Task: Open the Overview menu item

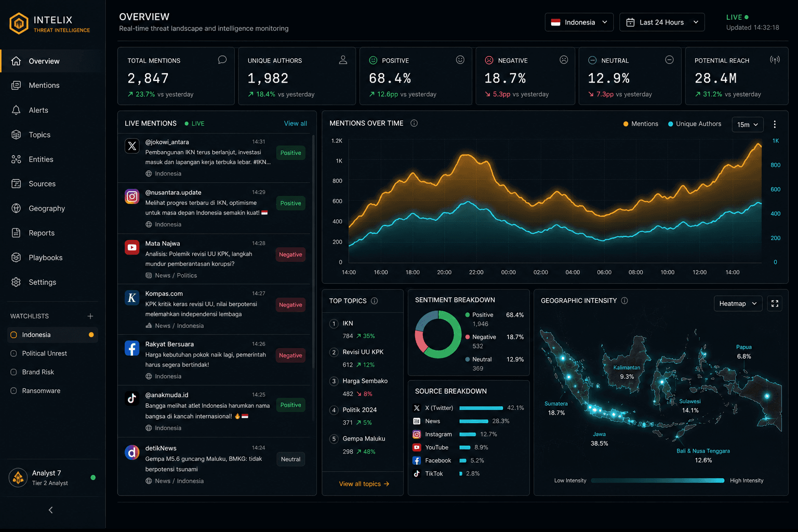Action: click(52, 61)
